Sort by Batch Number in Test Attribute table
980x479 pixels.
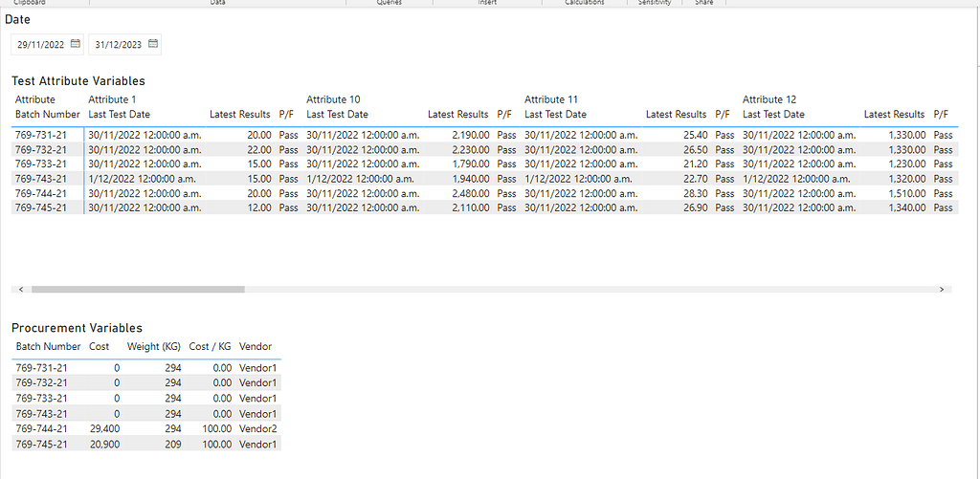tap(48, 115)
